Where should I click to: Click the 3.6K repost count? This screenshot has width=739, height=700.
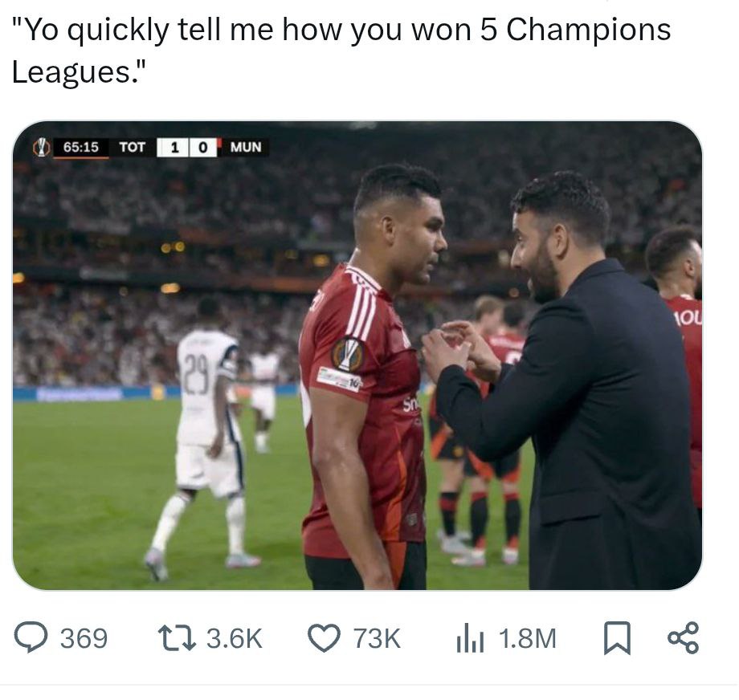point(235,638)
